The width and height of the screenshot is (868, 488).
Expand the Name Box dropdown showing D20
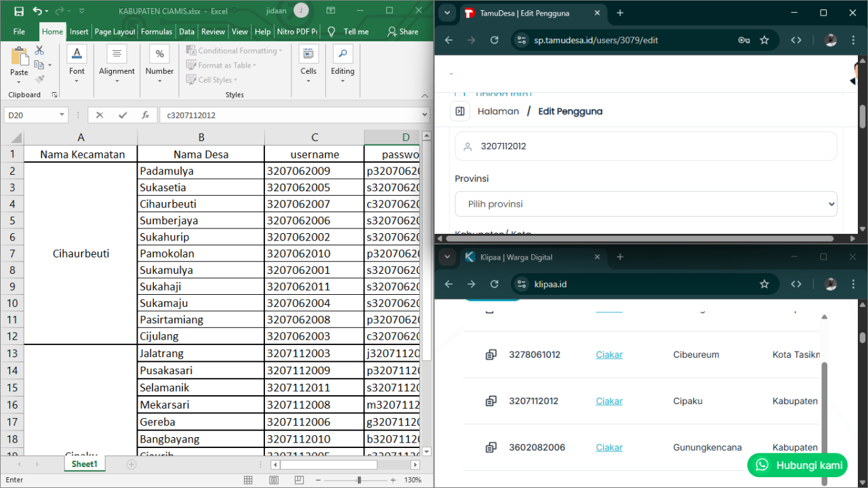click(x=62, y=115)
